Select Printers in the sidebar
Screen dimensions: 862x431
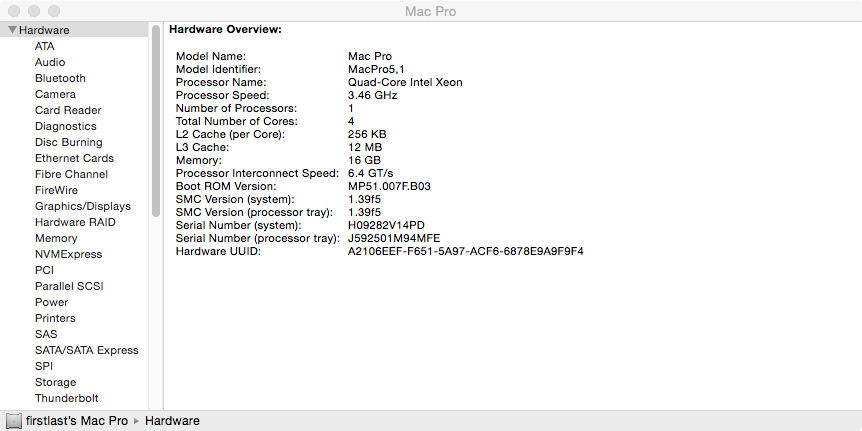56,318
